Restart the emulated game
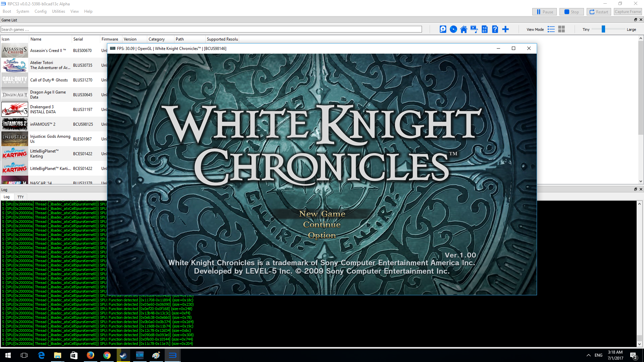This screenshot has width=644, height=362. (599, 12)
